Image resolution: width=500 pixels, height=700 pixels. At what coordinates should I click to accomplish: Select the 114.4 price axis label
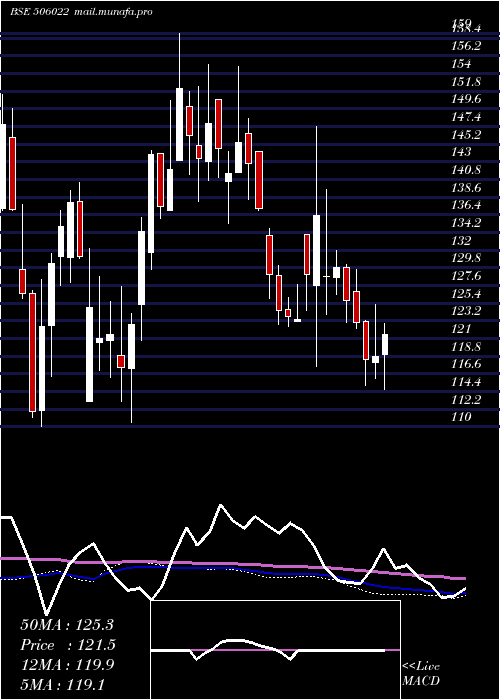465,382
